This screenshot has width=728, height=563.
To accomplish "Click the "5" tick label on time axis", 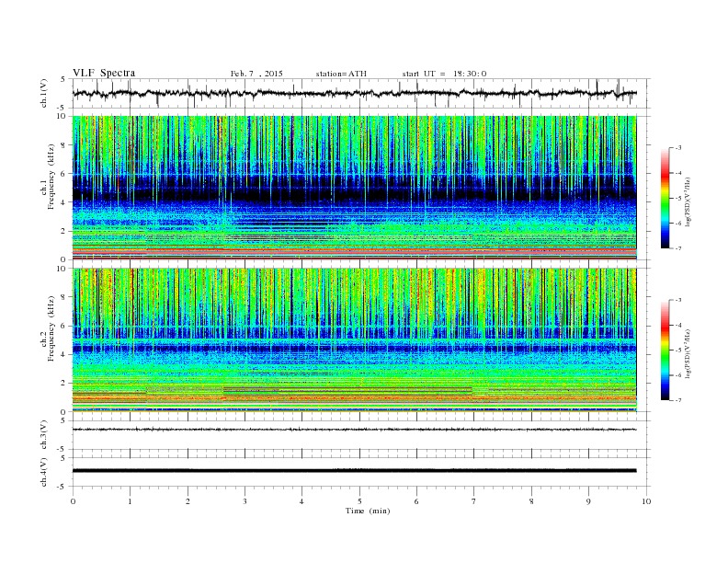I will pos(359,501).
